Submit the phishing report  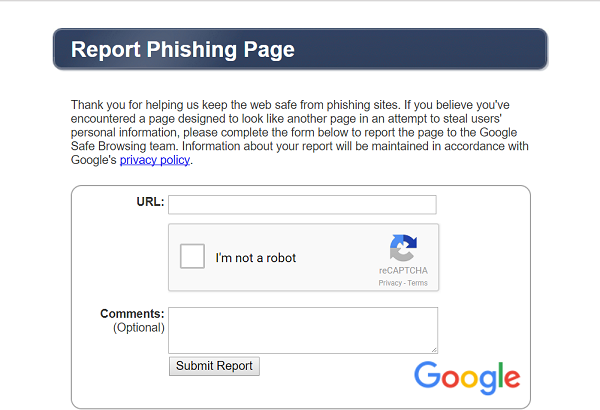click(214, 366)
